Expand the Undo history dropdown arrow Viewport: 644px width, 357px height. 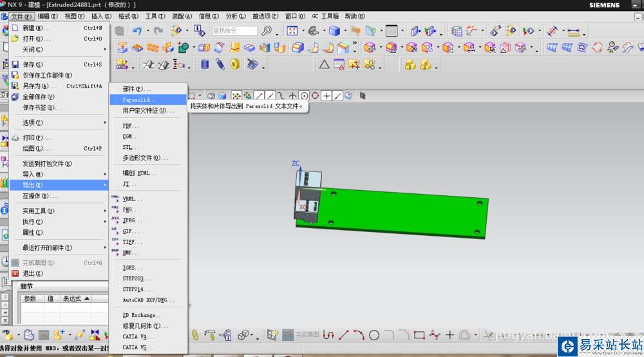148,31
